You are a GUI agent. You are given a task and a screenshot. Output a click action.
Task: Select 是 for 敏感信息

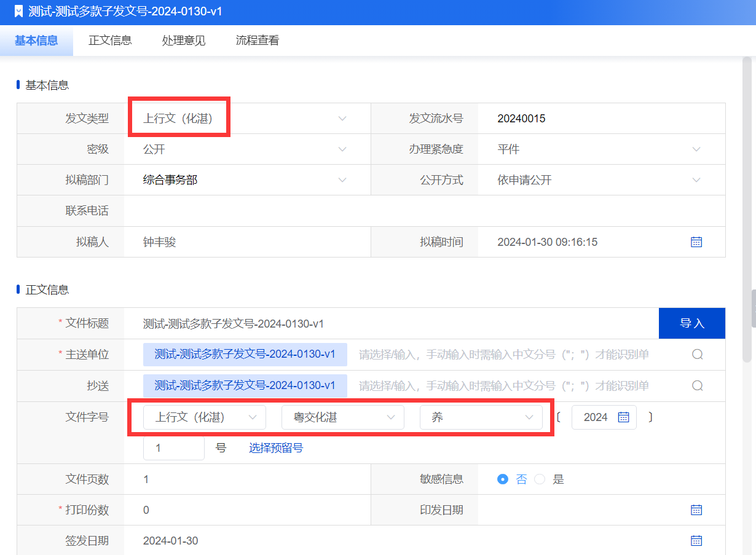[x=540, y=479]
